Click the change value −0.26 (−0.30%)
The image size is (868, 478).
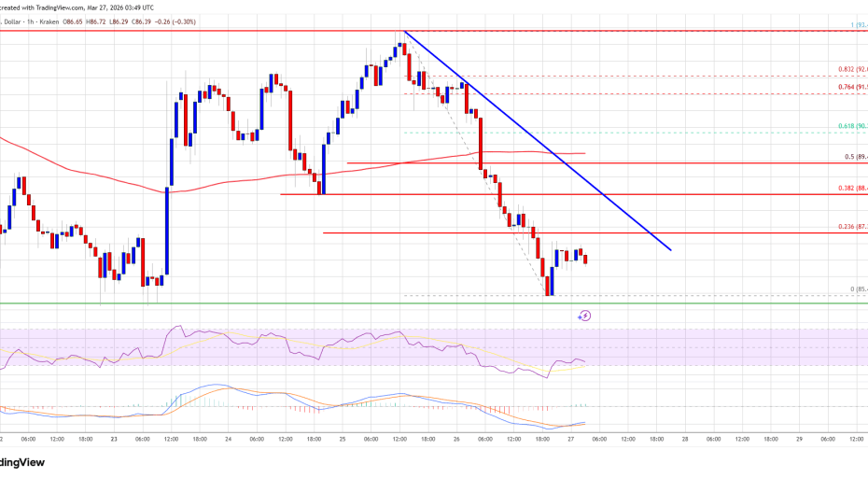(175, 21)
